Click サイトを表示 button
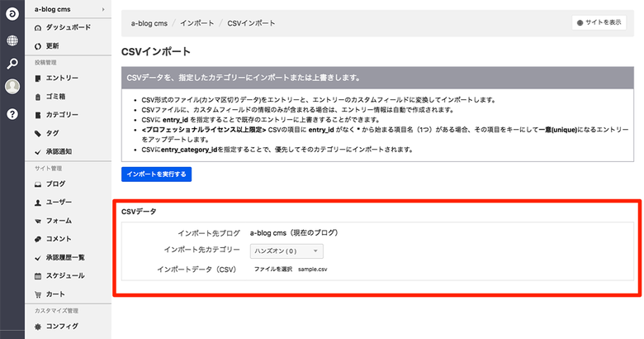This screenshot has height=339, width=644. coord(599,22)
